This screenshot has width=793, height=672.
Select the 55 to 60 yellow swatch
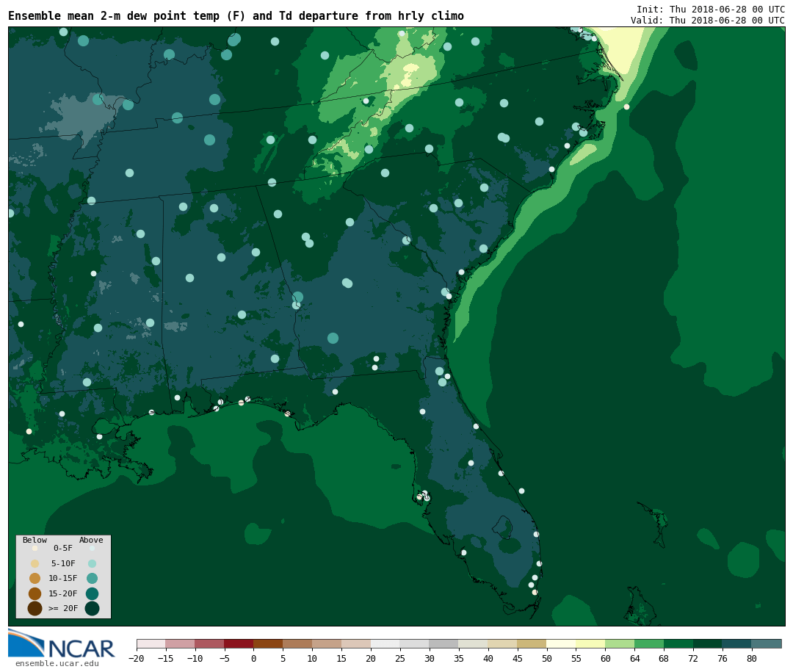(591, 643)
